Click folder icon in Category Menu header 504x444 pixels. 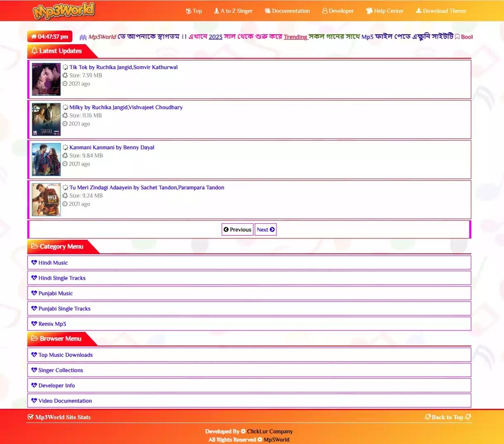point(35,246)
